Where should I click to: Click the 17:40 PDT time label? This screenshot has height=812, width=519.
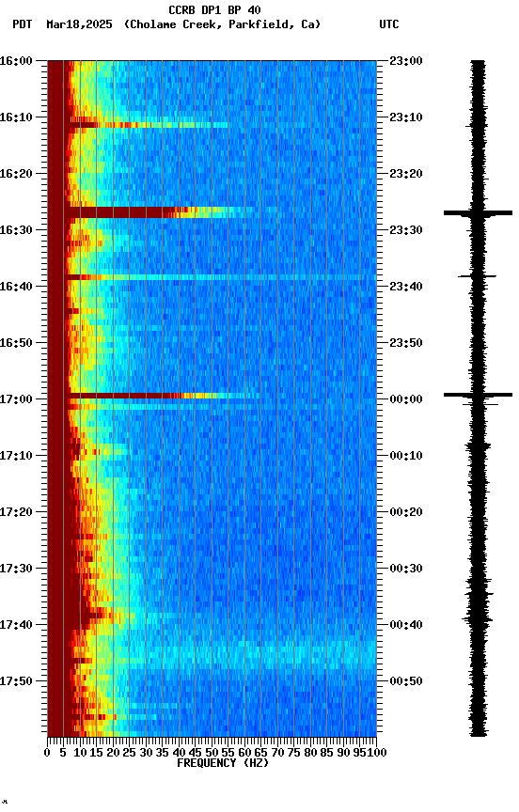coord(16,625)
